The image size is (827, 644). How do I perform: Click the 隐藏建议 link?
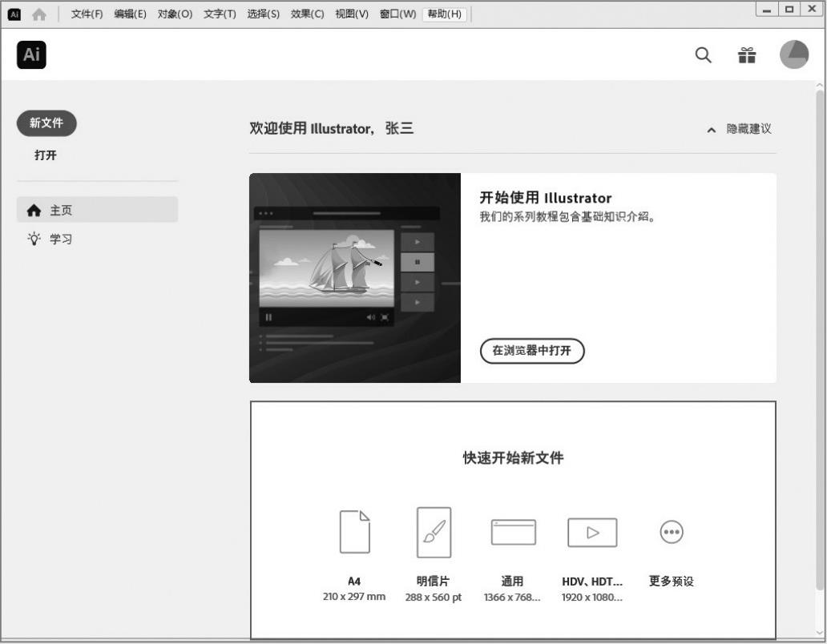[x=749, y=129]
